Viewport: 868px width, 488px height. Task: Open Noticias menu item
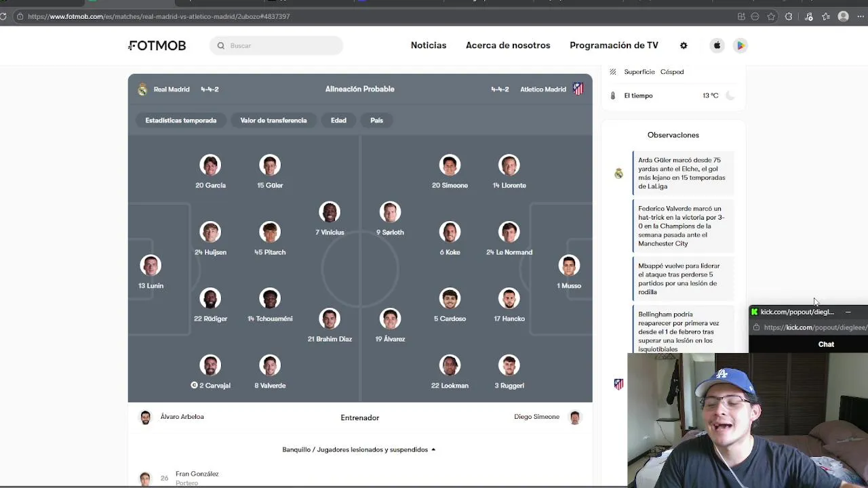pos(429,45)
